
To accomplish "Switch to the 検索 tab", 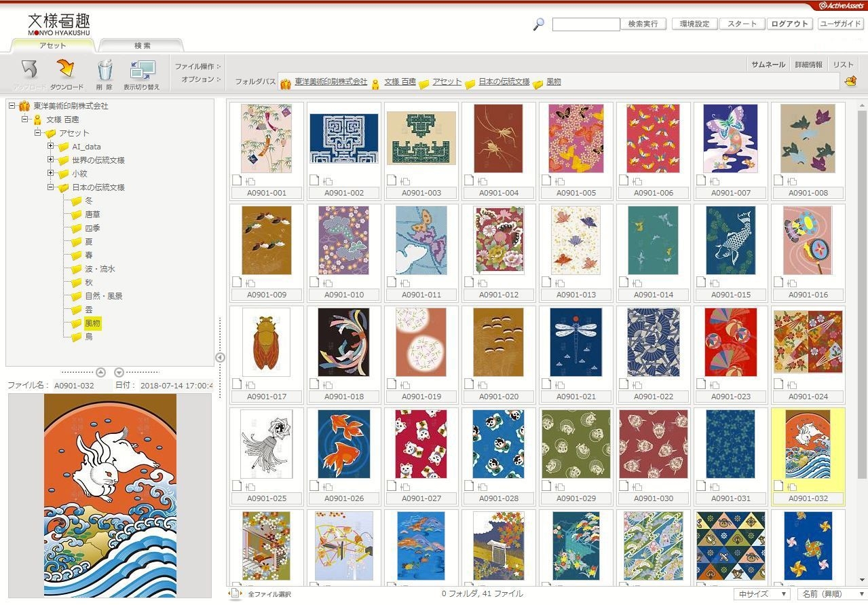I will click(x=142, y=45).
